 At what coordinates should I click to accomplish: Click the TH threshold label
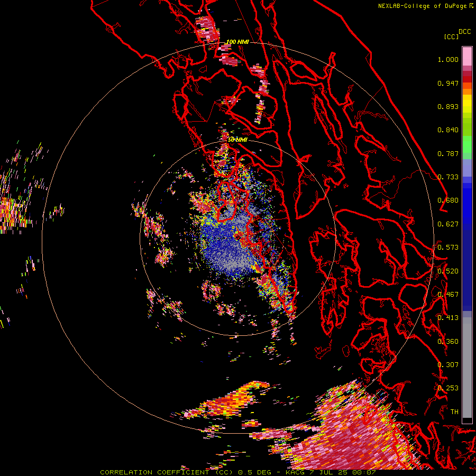pos(454,412)
